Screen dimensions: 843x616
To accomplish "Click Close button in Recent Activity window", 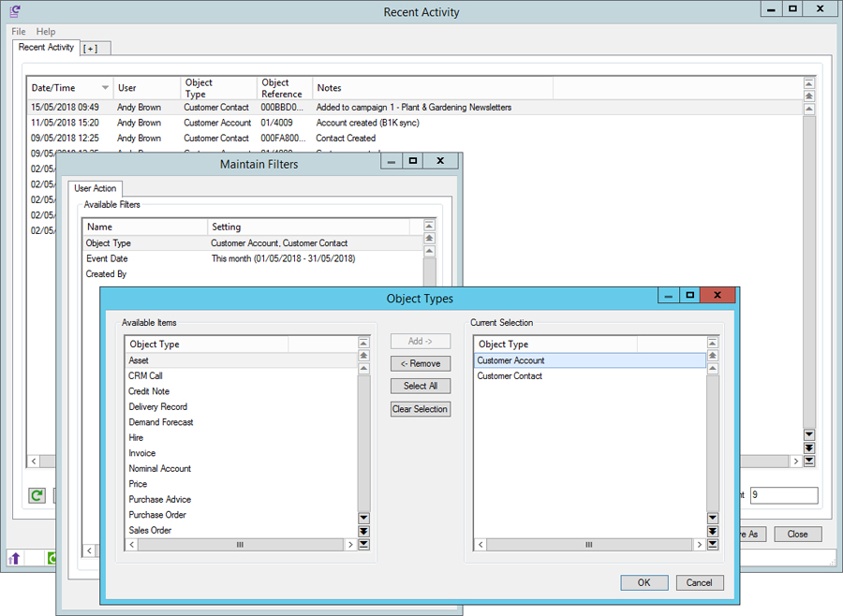I will [x=798, y=534].
